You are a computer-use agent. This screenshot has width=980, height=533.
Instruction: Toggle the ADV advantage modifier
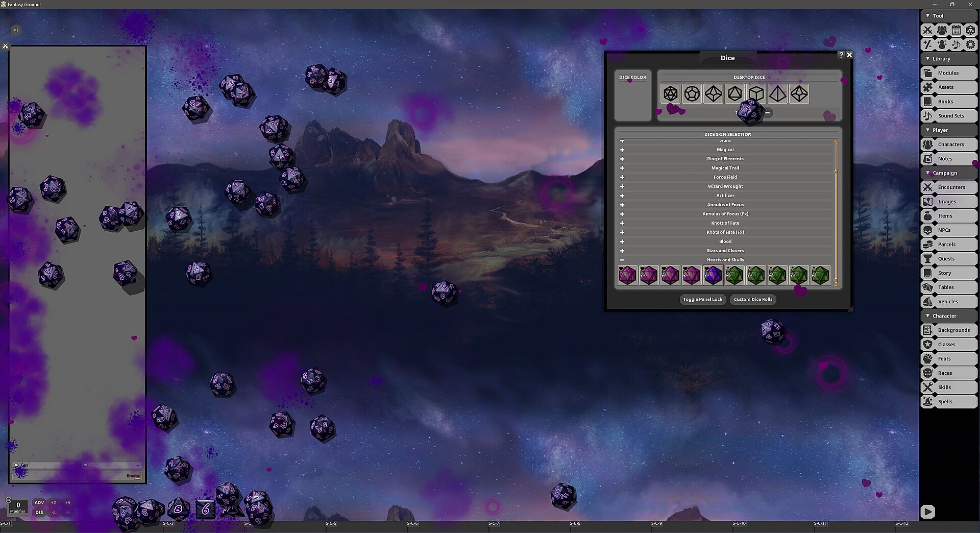39,503
